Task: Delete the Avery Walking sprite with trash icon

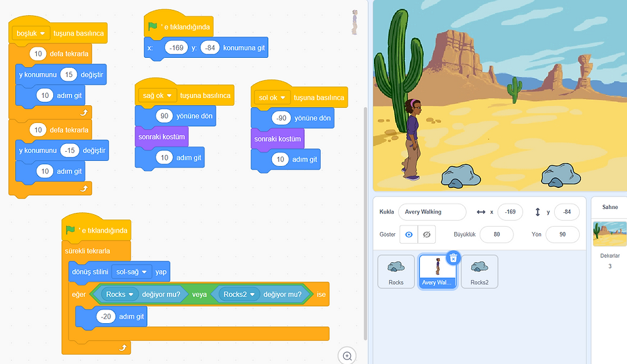Action: click(453, 258)
